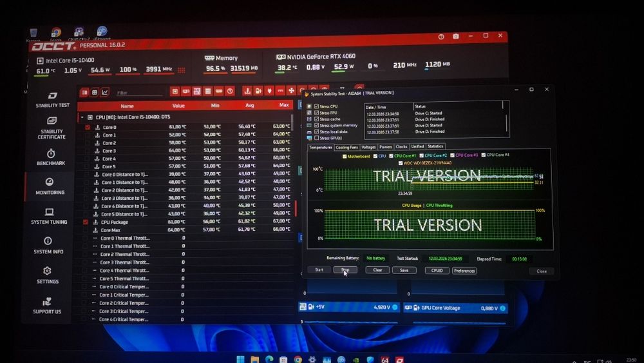
Task: Switch to Clocks tab
Action: tap(401, 146)
